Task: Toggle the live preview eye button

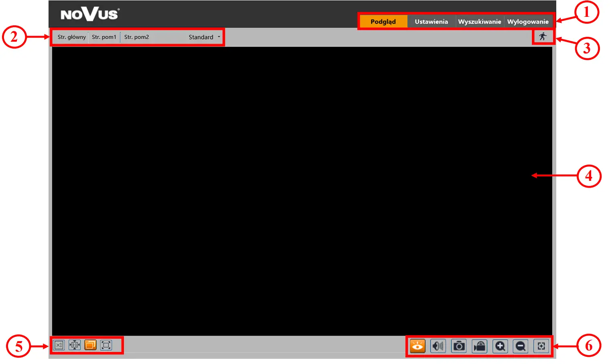Action: pyautogui.click(x=417, y=346)
